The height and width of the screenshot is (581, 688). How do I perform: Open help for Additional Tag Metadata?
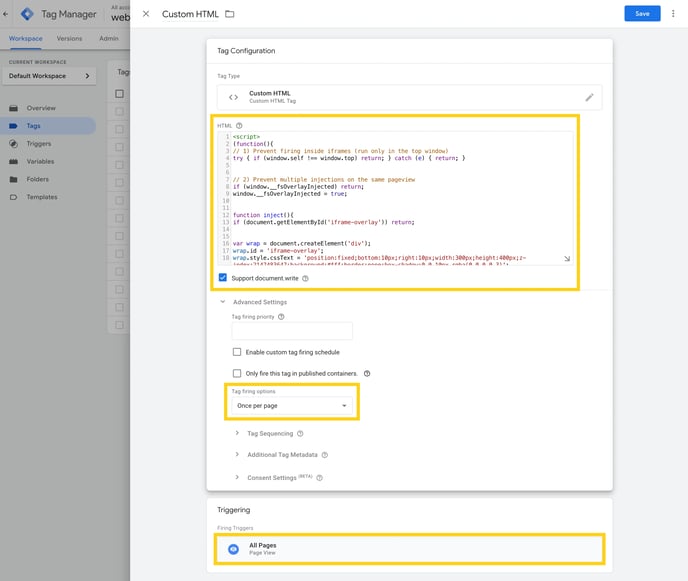pyautogui.click(x=325, y=455)
